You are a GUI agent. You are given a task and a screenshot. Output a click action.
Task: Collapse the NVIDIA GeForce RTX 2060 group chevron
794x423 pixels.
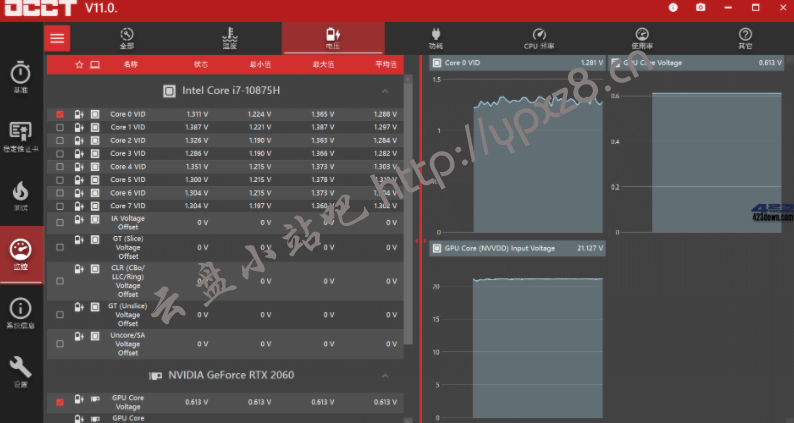tap(385, 376)
